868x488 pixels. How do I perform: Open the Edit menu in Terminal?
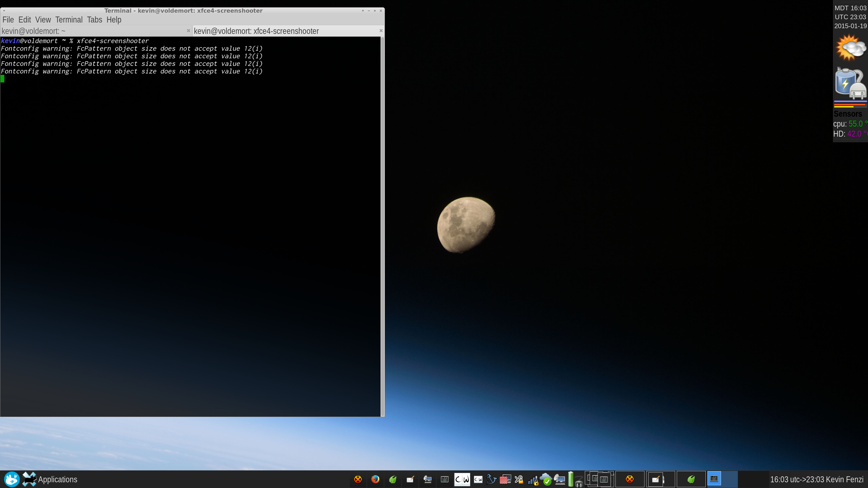point(25,20)
